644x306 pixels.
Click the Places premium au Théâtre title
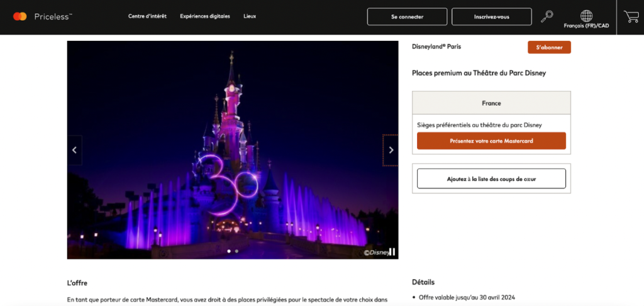(479, 73)
